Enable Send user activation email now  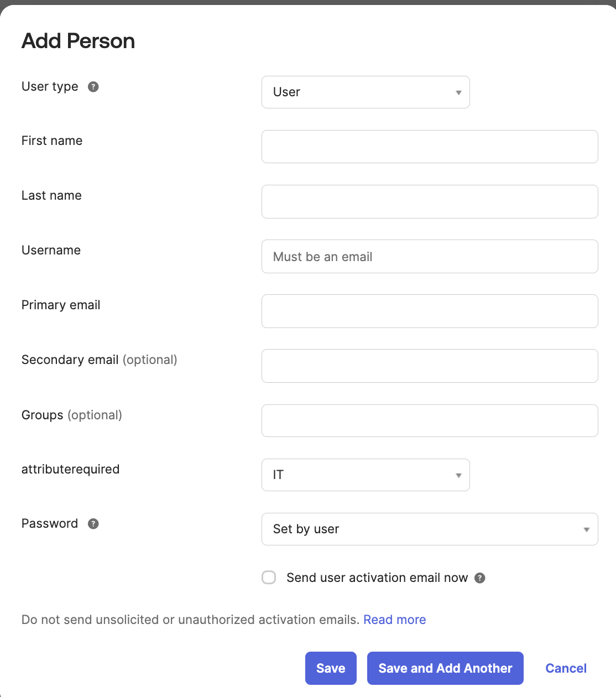point(269,578)
